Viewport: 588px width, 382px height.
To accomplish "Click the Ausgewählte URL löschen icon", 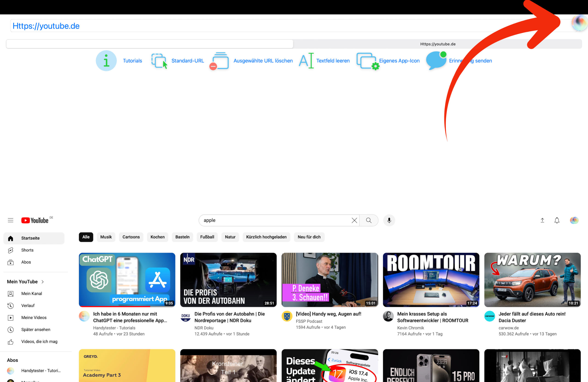I will [x=219, y=61].
